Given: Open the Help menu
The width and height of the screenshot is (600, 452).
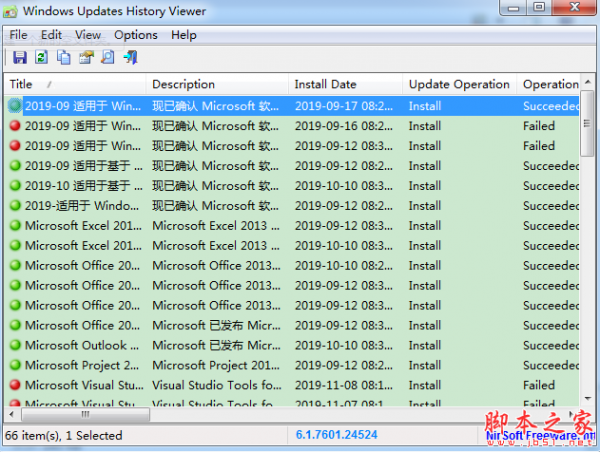Looking at the screenshot, I should [184, 35].
